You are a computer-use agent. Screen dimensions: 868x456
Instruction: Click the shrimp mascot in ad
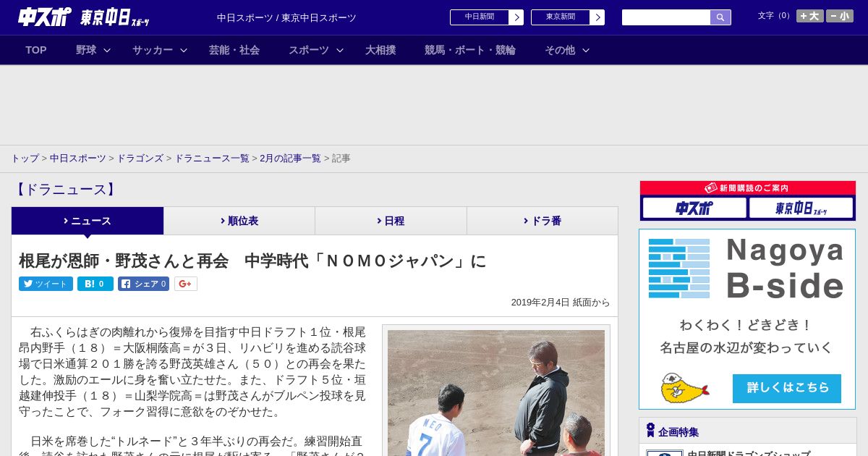point(684,388)
